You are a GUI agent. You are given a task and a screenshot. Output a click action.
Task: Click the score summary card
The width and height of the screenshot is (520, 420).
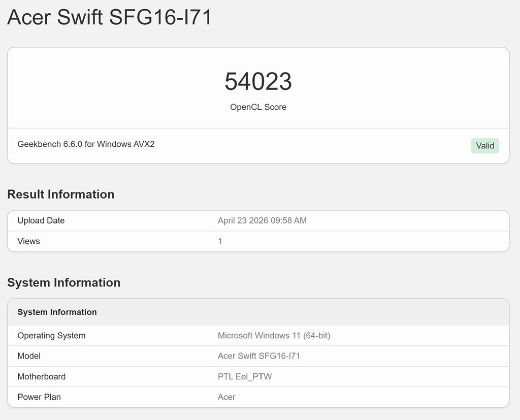[258, 86]
